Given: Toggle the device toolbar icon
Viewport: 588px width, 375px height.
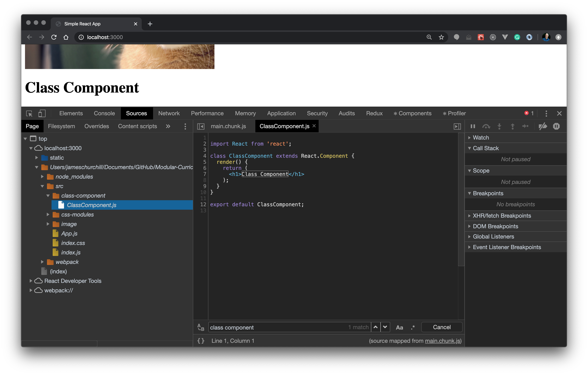Looking at the screenshot, I should pos(42,113).
